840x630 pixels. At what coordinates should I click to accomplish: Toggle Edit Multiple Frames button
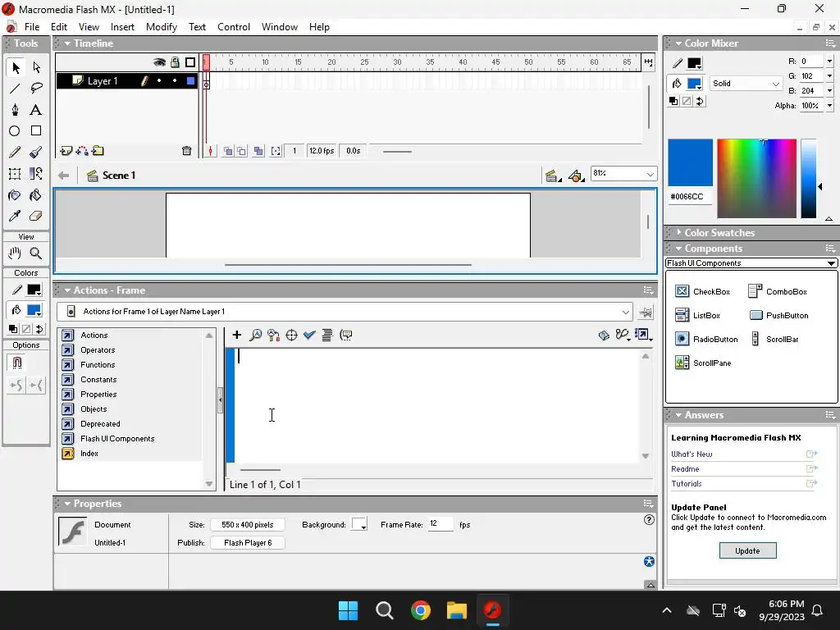point(258,151)
